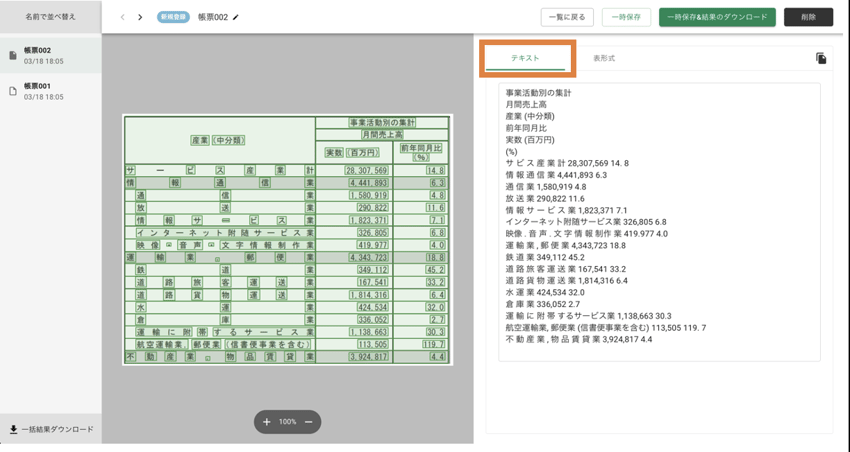Switch to the 表形式 tab
Image resolution: width=850 pixels, height=452 pixels.
coord(604,59)
